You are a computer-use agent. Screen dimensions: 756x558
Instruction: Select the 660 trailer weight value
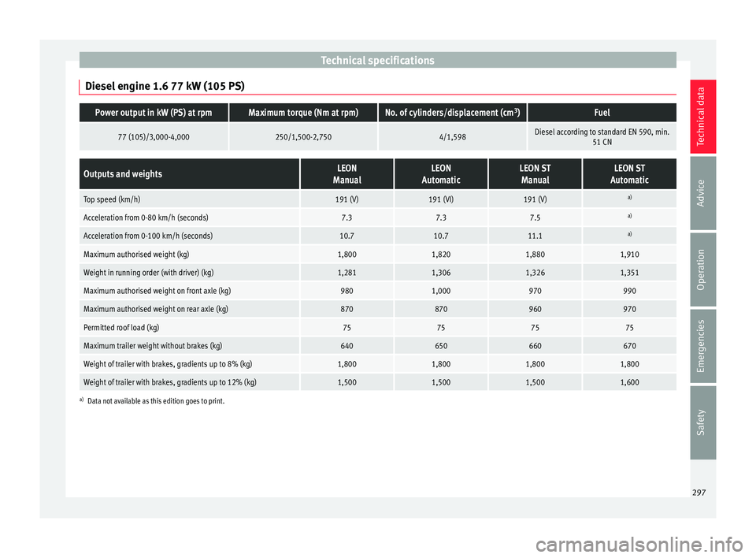click(535, 346)
